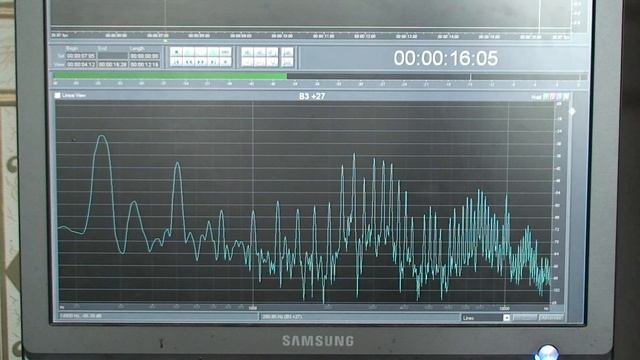Click the empty selection End field

(113, 56)
